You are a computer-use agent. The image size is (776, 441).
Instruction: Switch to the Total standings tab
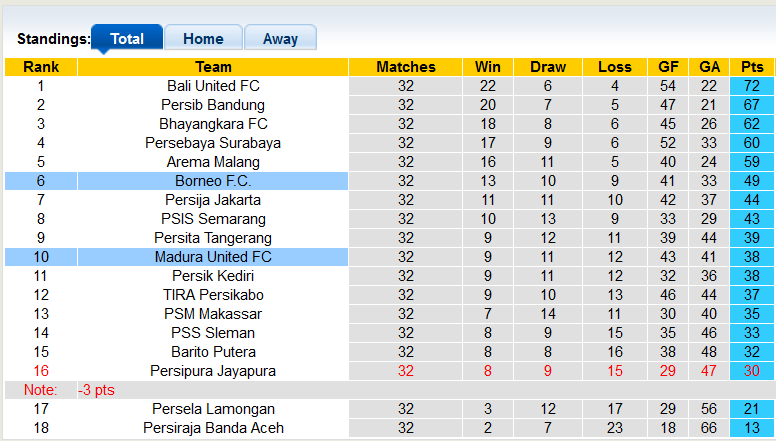coord(127,39)
